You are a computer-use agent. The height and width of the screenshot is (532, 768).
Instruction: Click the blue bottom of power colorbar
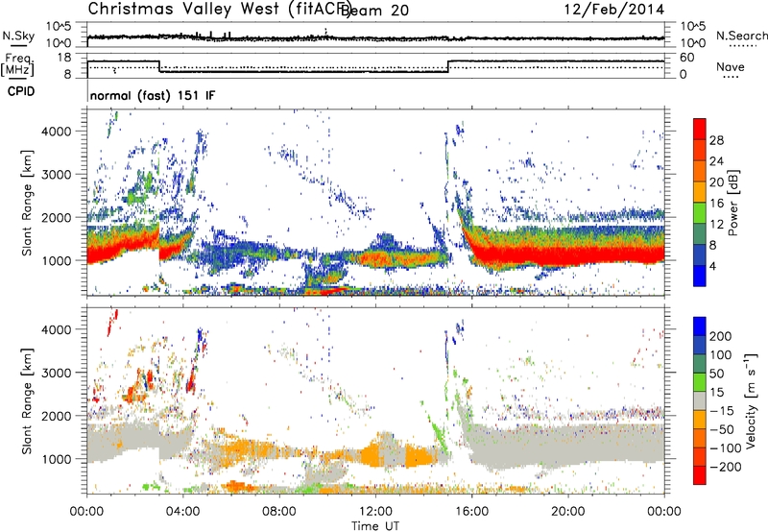(x=700, y=276)
